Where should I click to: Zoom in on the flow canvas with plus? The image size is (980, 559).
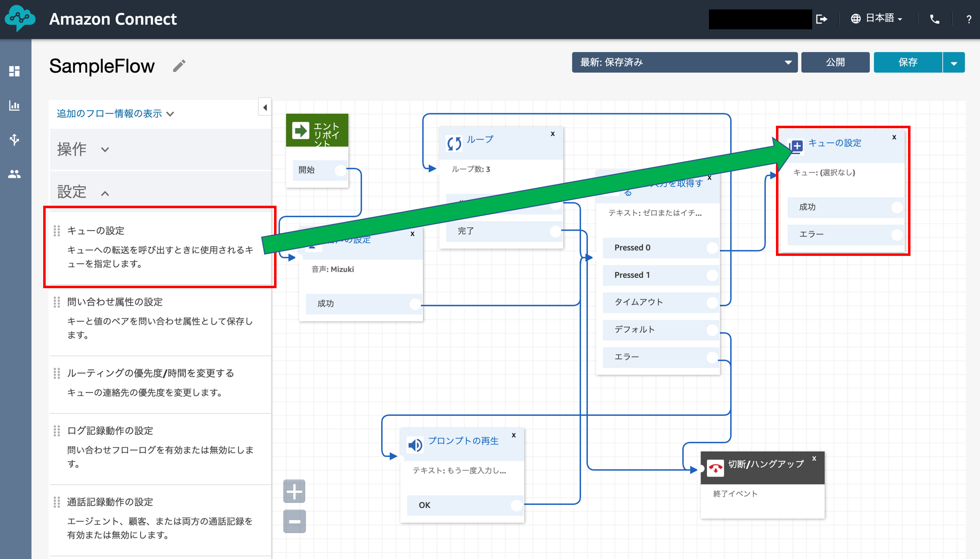tap(294, 491)
